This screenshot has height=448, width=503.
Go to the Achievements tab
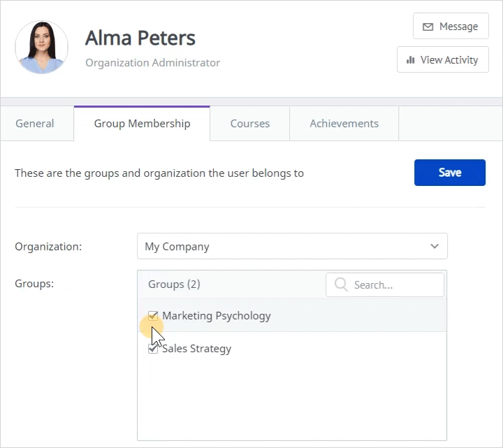point(344,124)
